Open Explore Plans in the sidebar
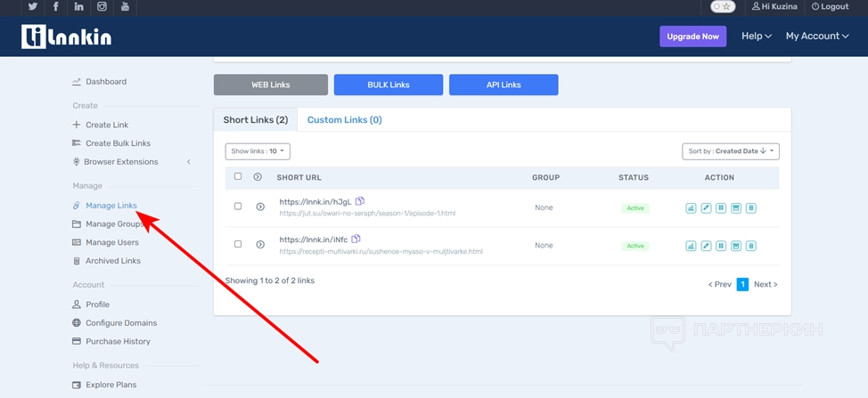 click(104, 385)
